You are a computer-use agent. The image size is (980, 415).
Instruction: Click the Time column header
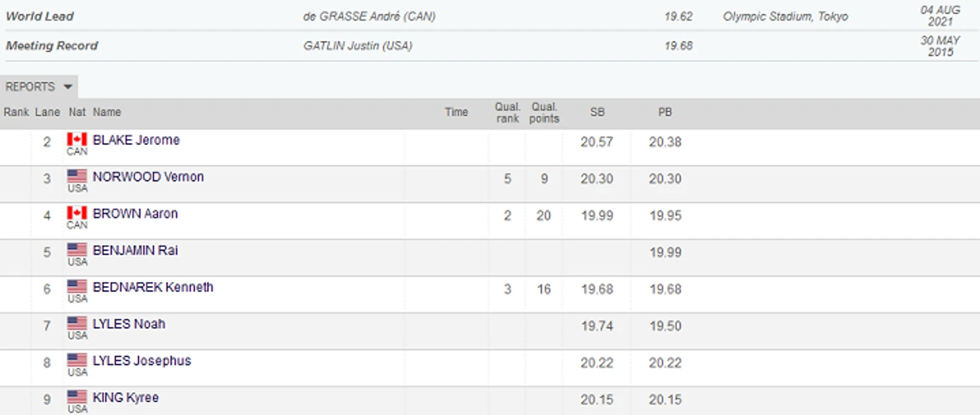tap(456, 112)
